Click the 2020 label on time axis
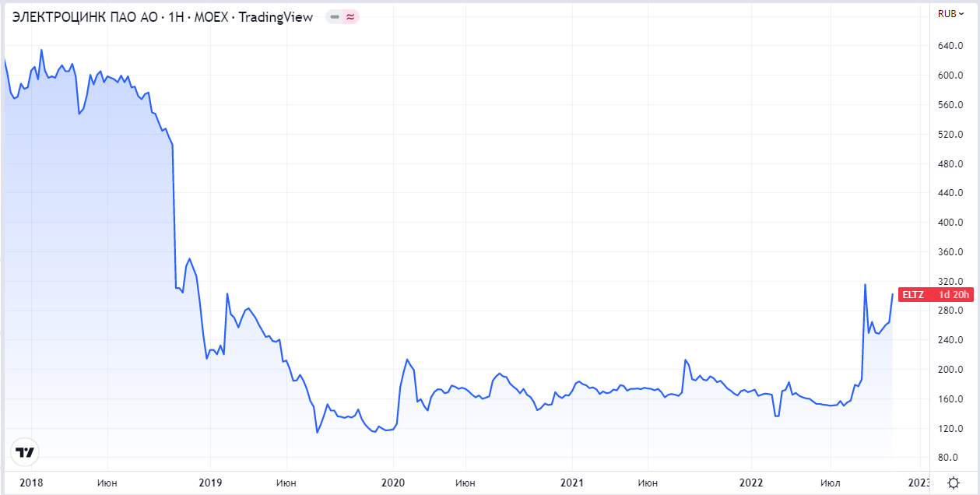 (392, 483)
